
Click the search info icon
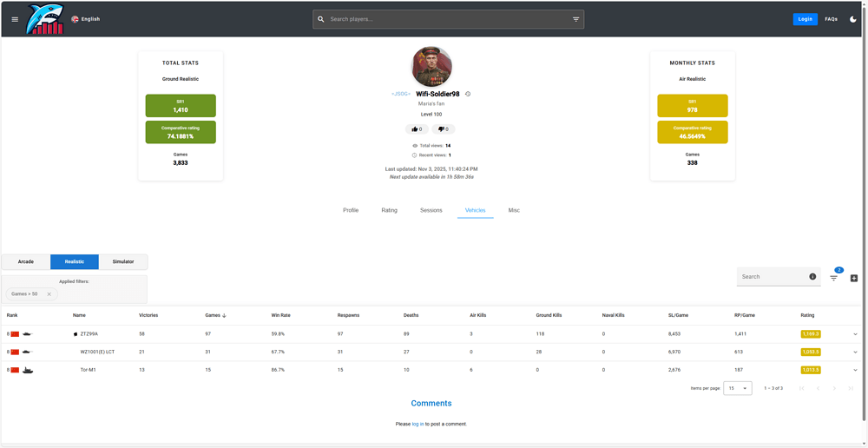(x=812, y=276)
